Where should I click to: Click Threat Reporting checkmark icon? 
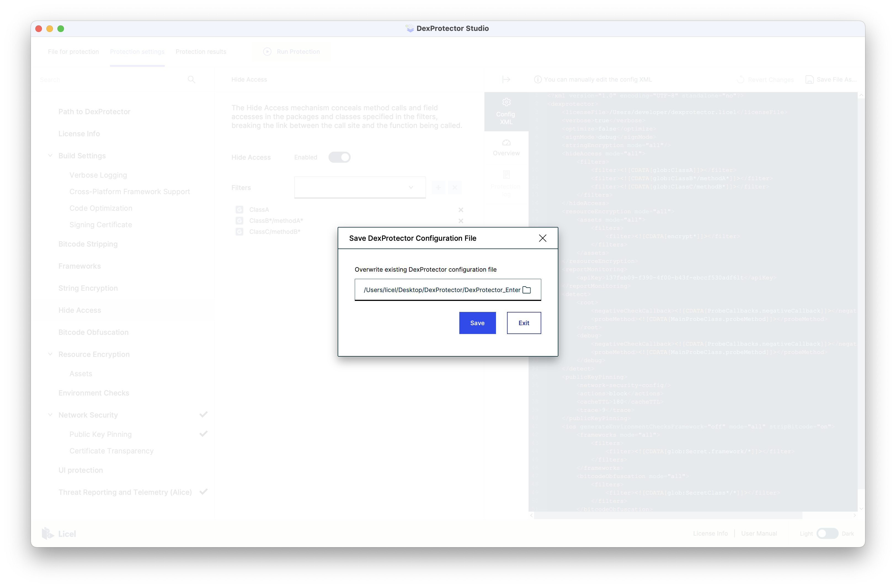coord(203,491)
